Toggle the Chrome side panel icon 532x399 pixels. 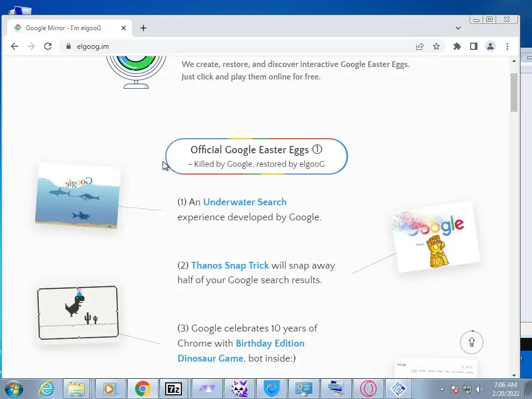pos(474,46)
